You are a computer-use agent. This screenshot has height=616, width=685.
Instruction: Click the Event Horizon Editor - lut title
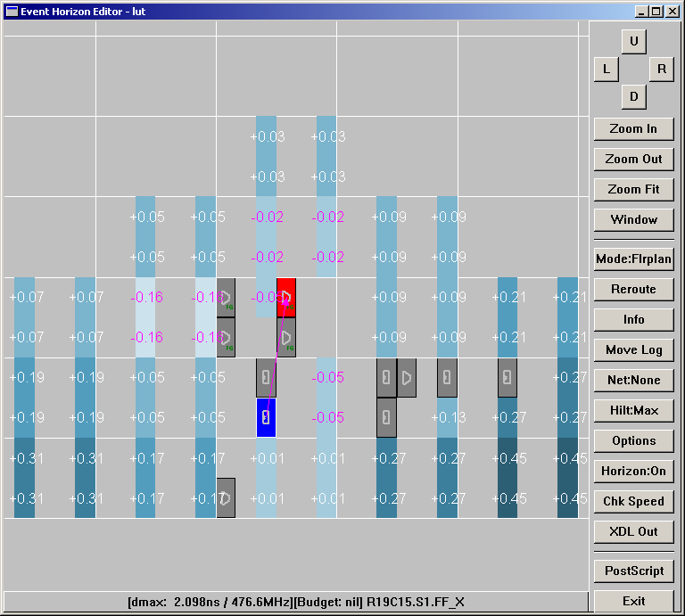(x=83, y=12)
